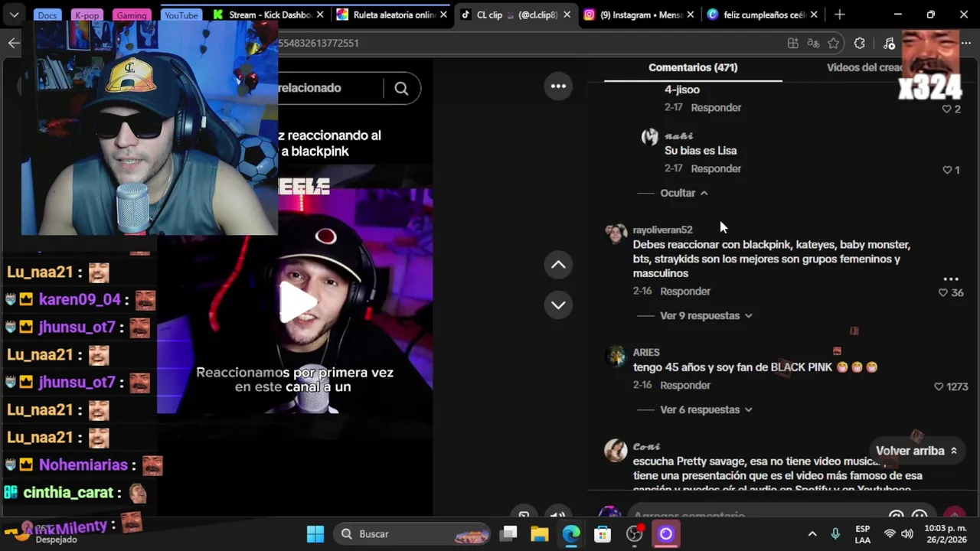Open a new browser tab
Image resolution: width=980 pixels, height=551 pixels.
[840, 15]
